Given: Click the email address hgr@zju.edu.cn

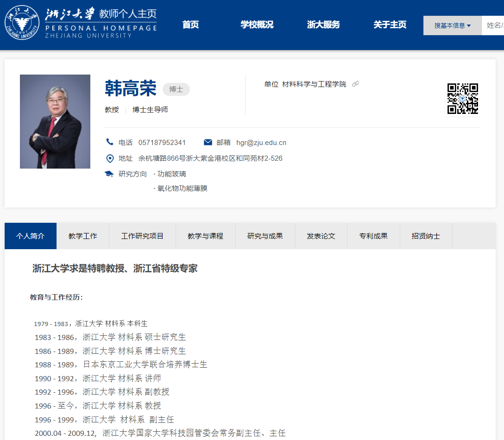Looking at the screenshot, I should coord(261,142).
